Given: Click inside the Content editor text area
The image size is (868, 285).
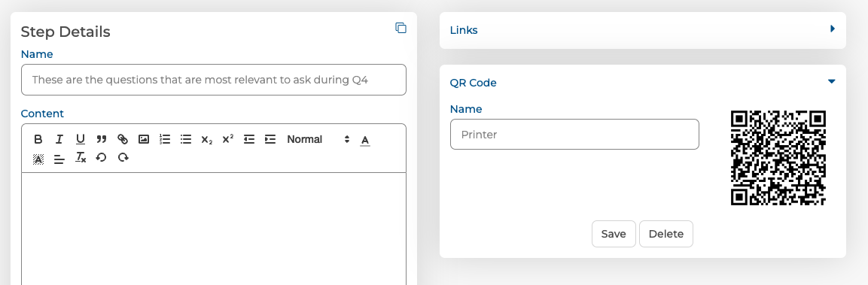Looking at the screenshot, I should click(x=214, y=229).
